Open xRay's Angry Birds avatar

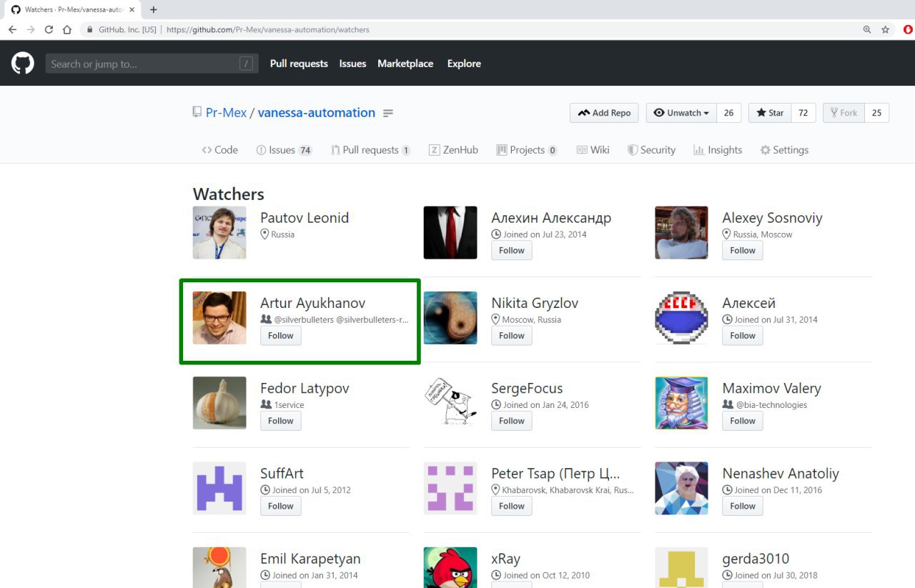pos(450,567)
